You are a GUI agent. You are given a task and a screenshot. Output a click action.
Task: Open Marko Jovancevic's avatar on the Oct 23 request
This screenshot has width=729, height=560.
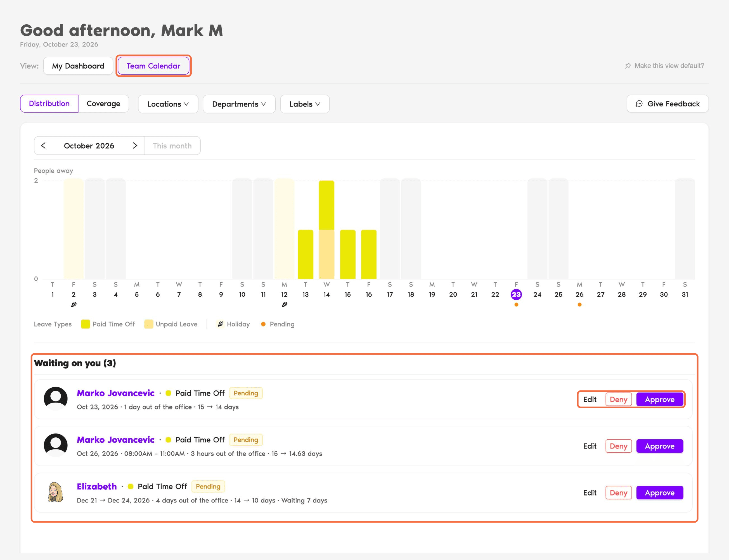(56, 399)
